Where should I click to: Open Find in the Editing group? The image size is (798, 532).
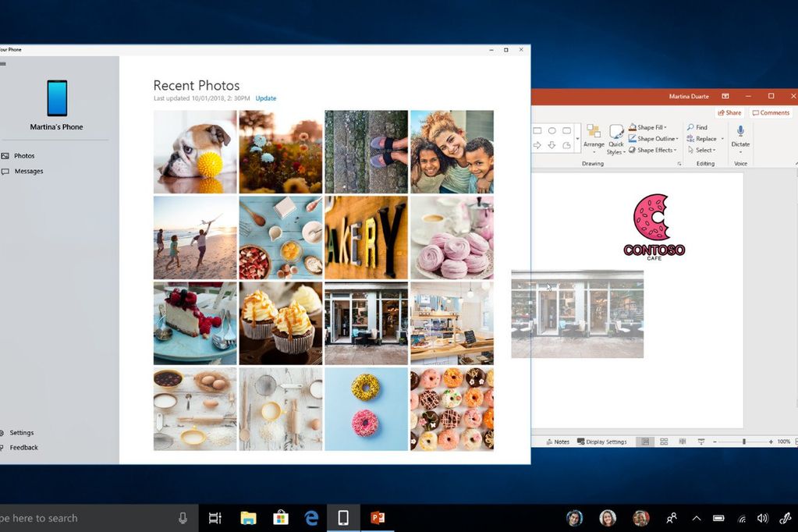(x=700, y=127)
